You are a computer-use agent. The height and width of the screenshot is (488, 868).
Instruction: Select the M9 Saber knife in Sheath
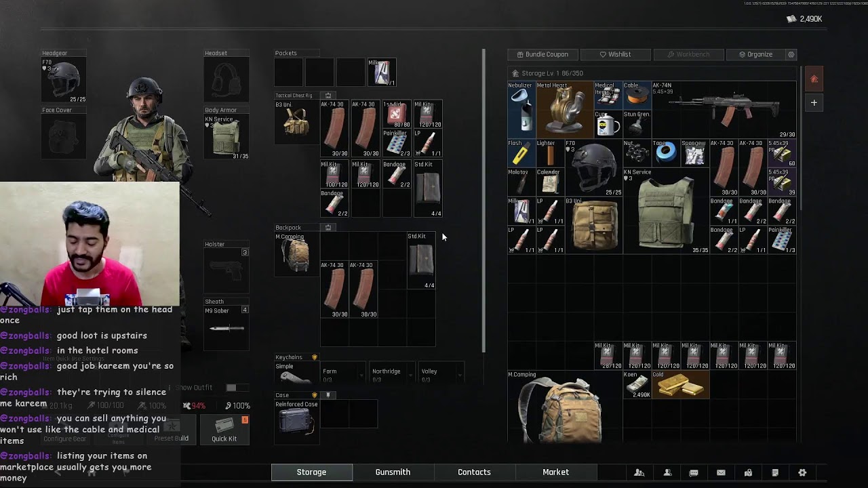click(x=226, y=328)
